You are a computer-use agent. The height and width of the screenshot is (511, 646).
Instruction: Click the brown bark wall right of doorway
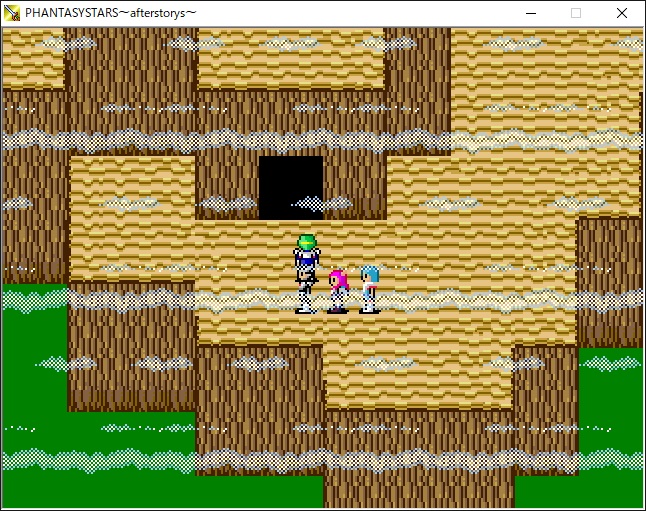point(355,185)
